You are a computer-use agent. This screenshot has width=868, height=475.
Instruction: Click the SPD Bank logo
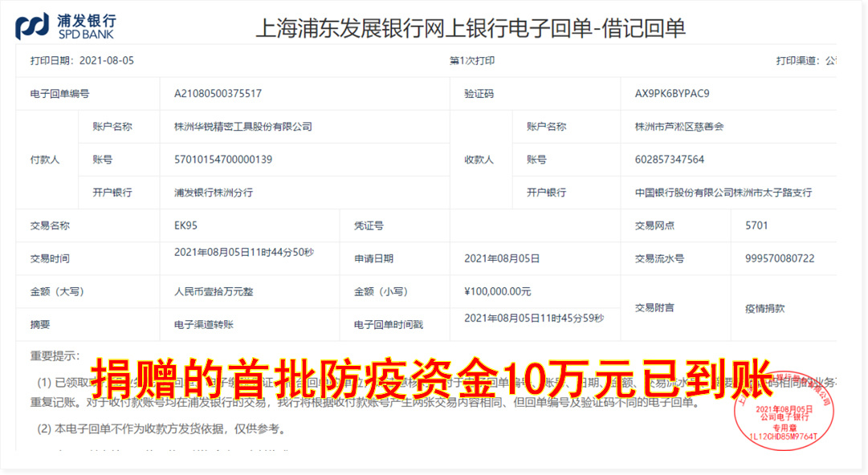coord(66,26)
